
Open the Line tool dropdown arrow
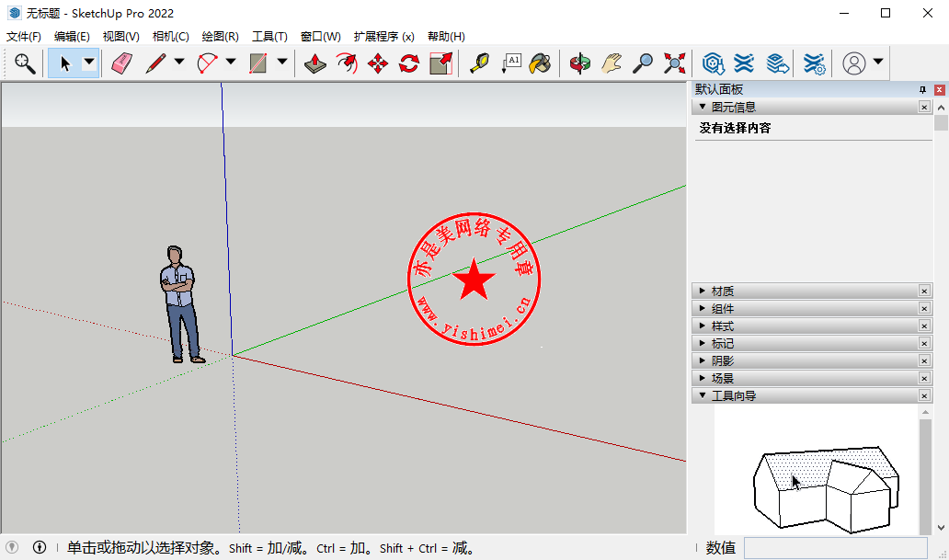point(179,62)
